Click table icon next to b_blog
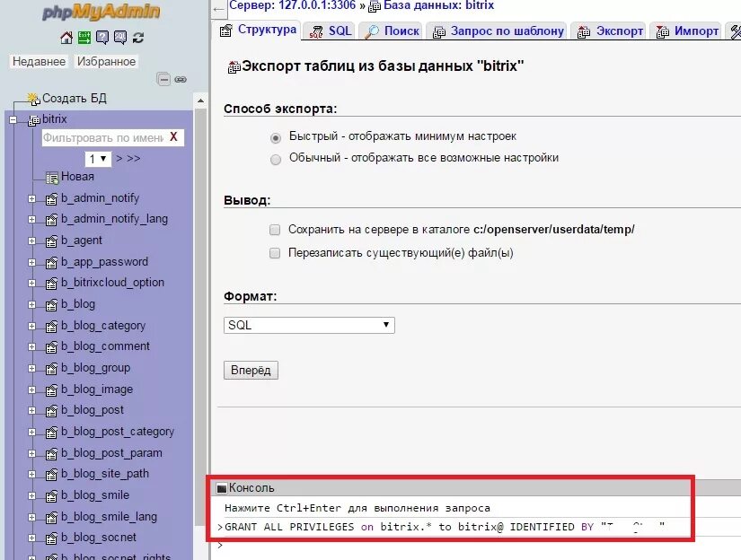The height and width of the screenshot is (560, 741). point(51,305)
